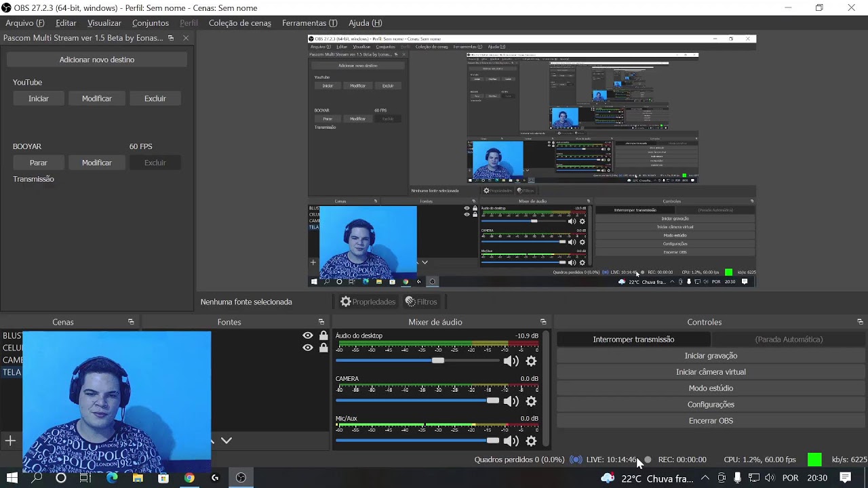Open Cortana from the taskbar

(61, 478)
